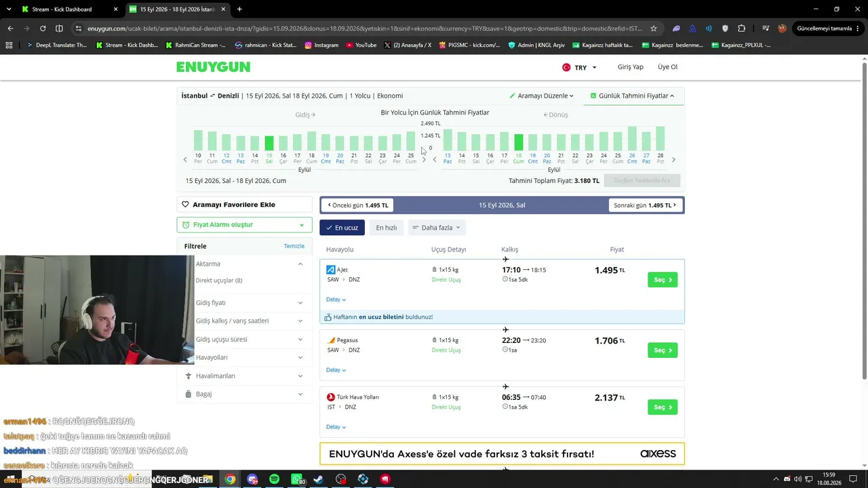Click the AJet airline logo

pyautogui.click(x=331, y=270)
